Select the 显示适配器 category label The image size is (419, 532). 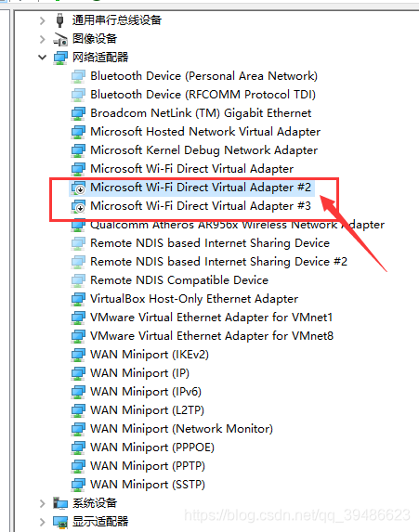click(100, 522)
